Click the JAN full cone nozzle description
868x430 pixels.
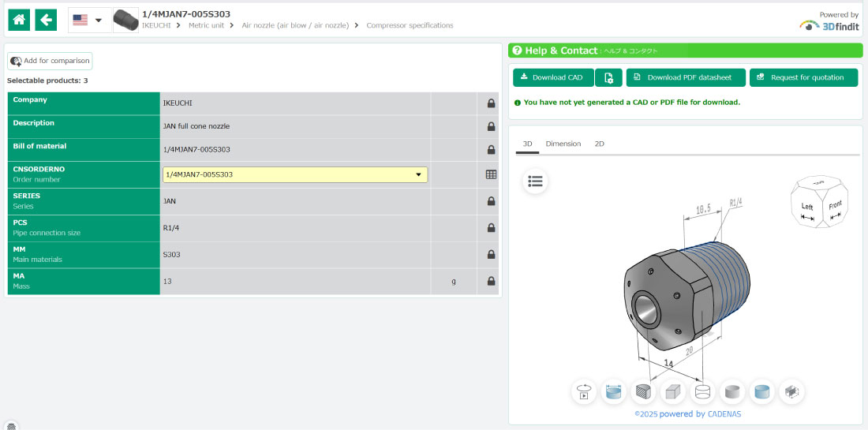click(196, 127)
